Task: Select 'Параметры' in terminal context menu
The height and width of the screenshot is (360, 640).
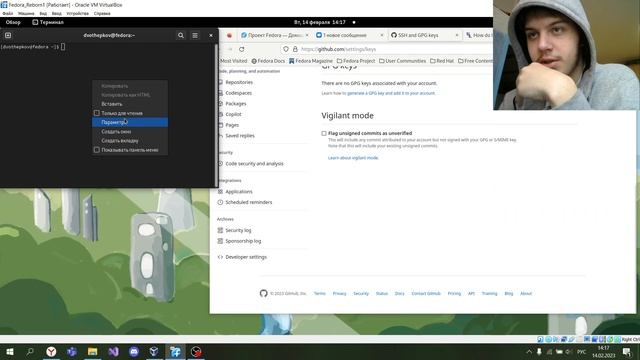Action: click(x=130, y=122)
